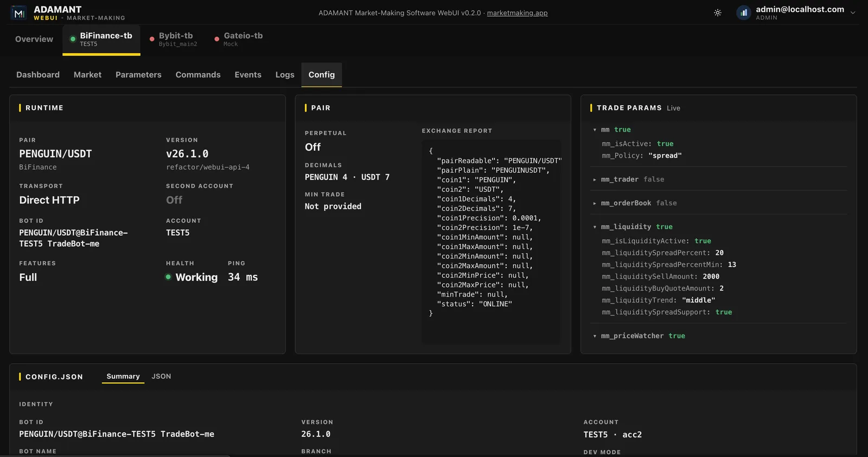Click mm_liquidityTrend "middle" entry
The width and height of the screenshot is (868, 457).
659,300
